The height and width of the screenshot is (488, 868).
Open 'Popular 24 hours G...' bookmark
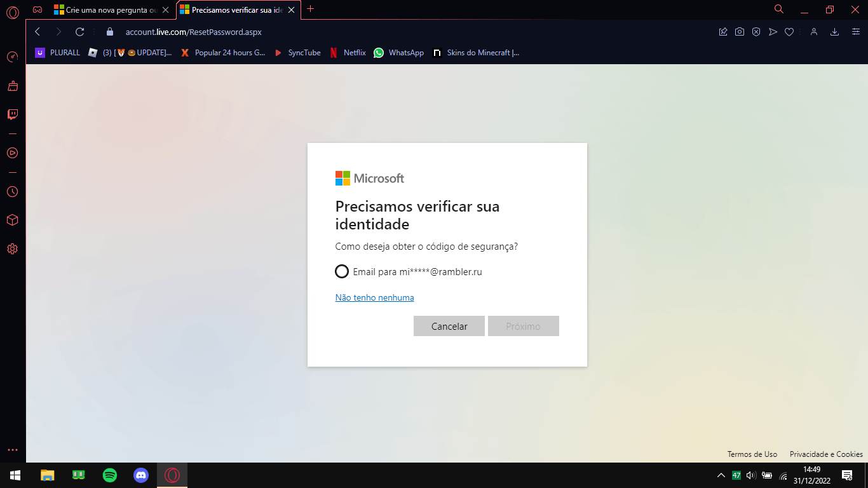coord(222,53)
